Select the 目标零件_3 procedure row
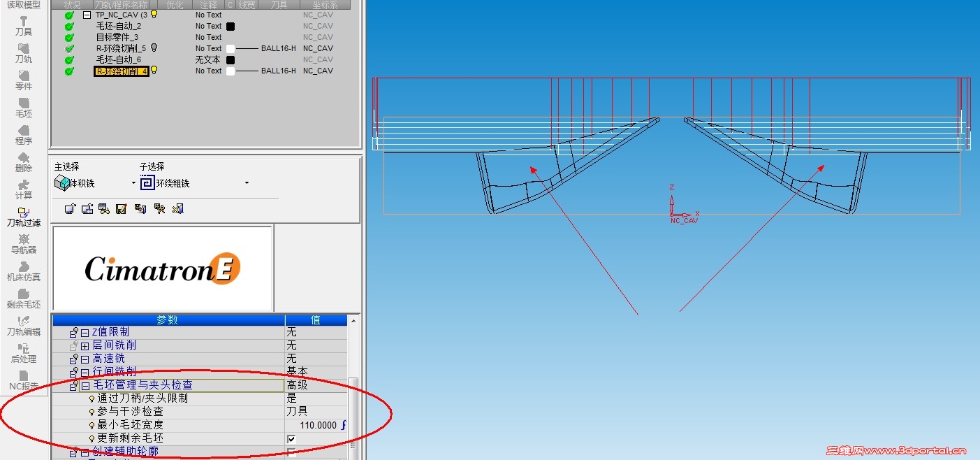The width and height of the screenshot is (980, 460). [x=117, y=37]
